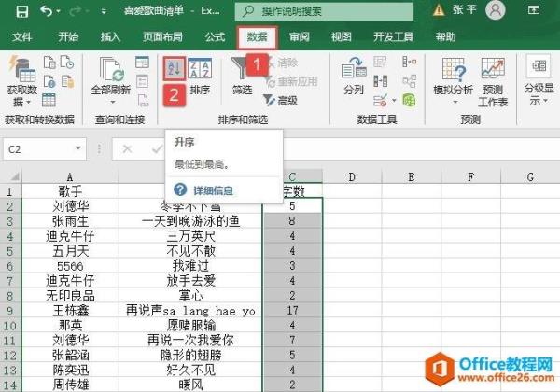Open ribbon display options icon

click(534, 9)
